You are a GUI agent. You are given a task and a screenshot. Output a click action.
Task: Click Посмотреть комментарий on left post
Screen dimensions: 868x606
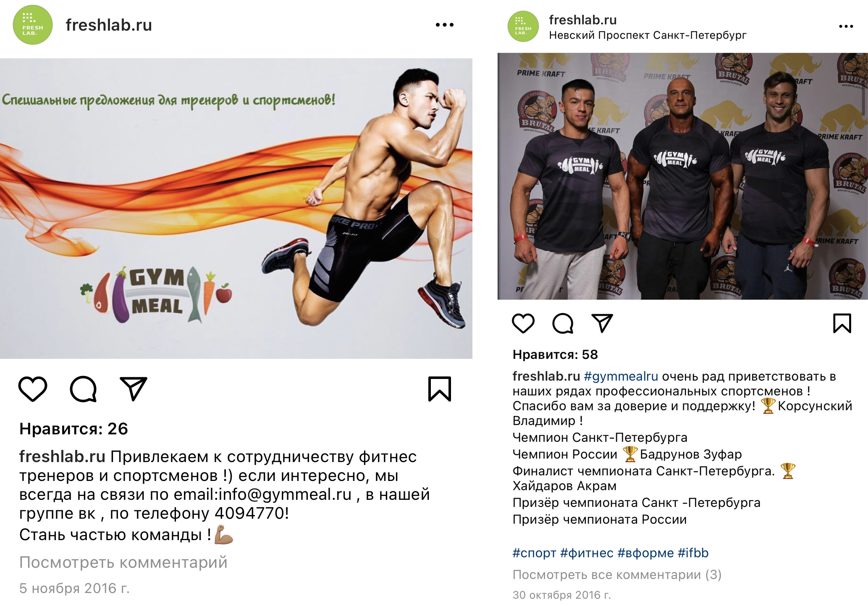pos(123,562)
